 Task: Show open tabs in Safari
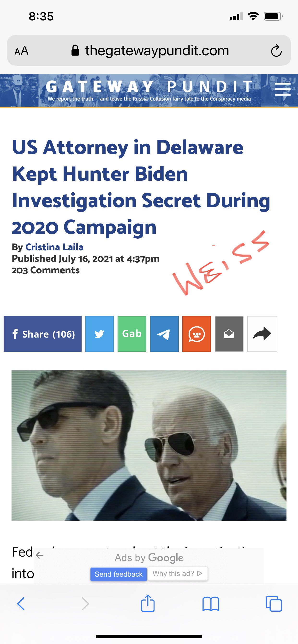274,604
